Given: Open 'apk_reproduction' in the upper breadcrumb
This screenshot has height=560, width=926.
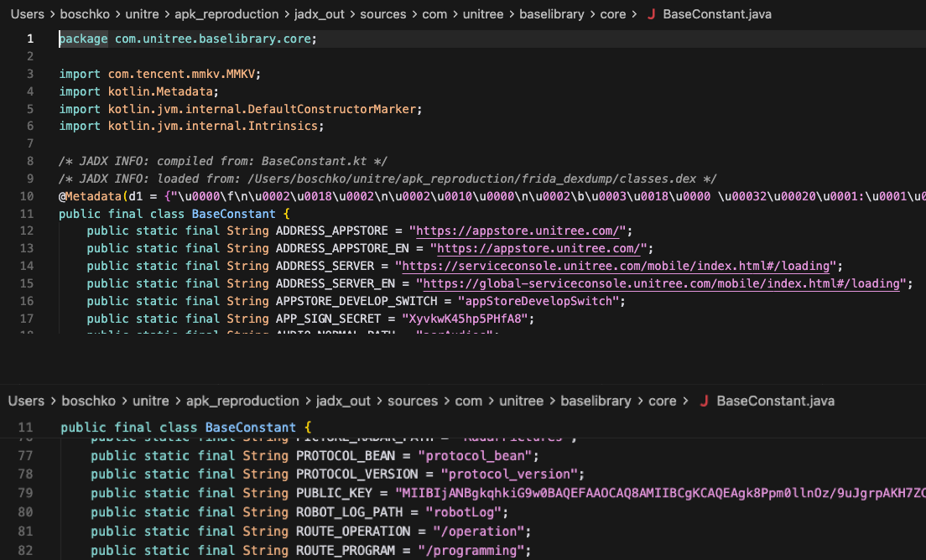Looking at the screenshot, I should [x=226, y=14].
